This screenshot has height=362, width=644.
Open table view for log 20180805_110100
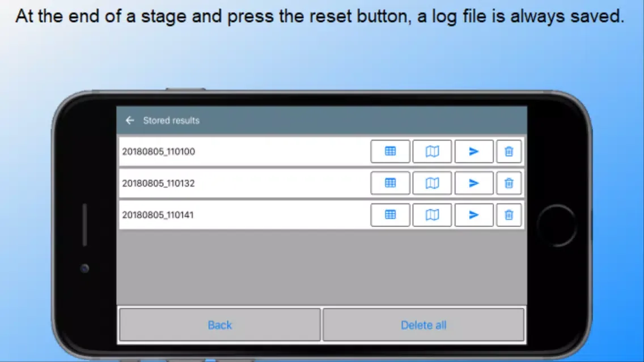[x=390, y=151]
